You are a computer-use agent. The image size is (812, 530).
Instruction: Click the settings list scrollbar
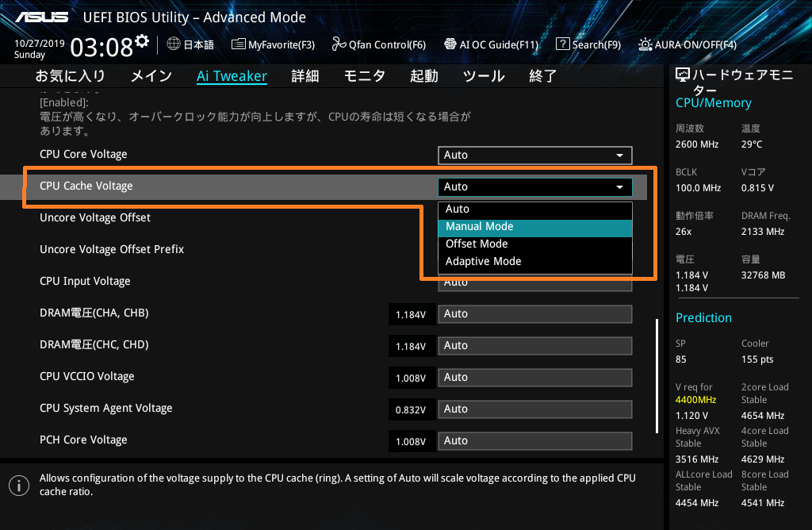(657, 375)
